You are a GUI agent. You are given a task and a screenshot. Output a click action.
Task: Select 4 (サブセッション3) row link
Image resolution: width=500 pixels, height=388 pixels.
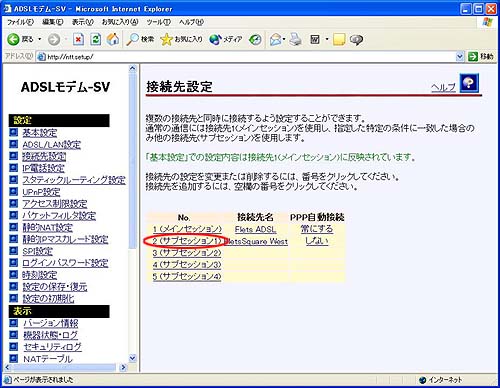point(187,265)
